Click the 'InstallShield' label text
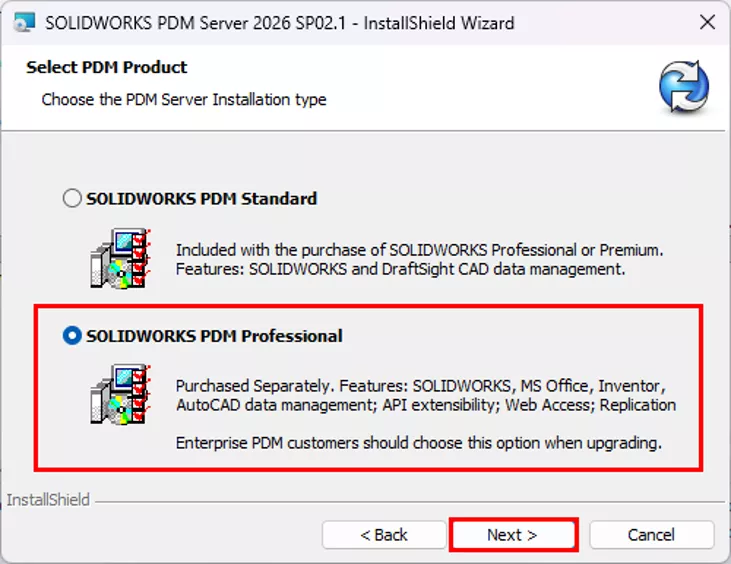 [x=48, y=500]
